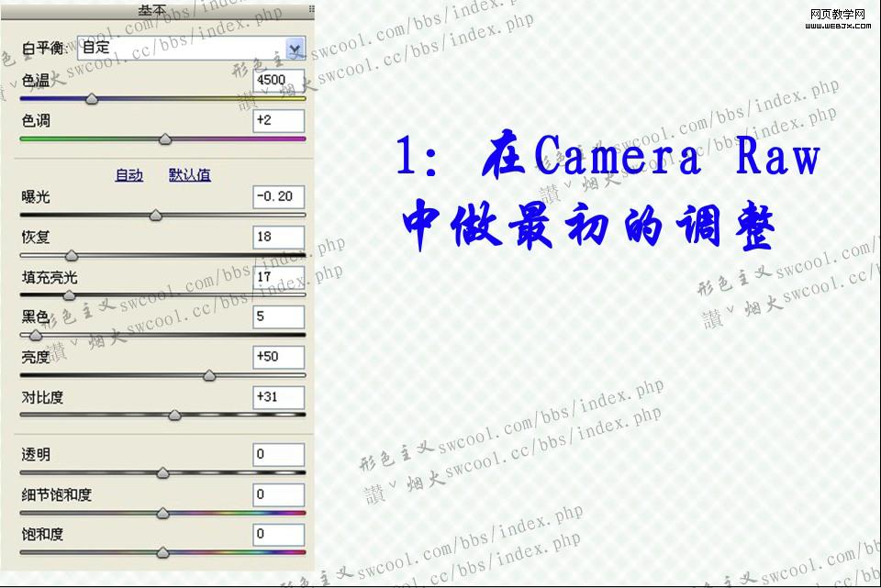
Task: Click the 细节饱和度 vibrance slider handle
Action: pyautogui.click(x=163, y=514)
